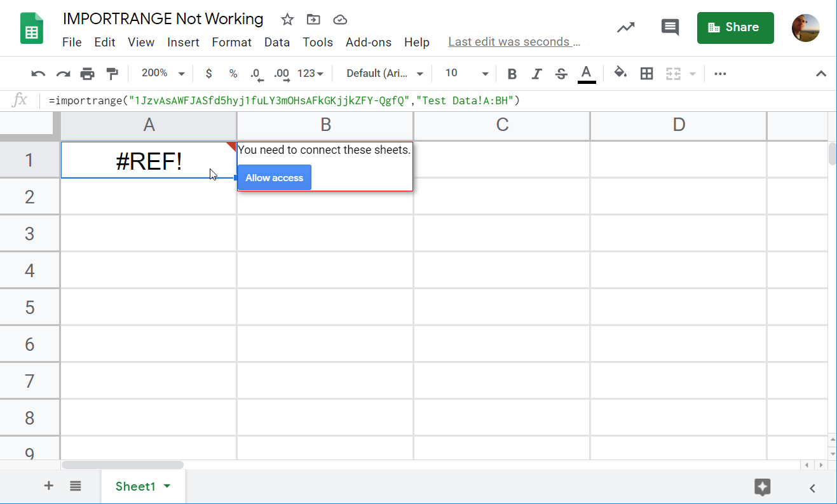Viewport: 837px width, 504px height.
Task: Select the paint format tool
Action: [112, 74]
